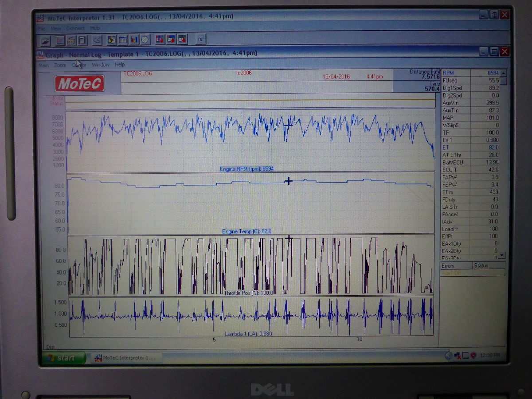Click the report notes toolbar icon
Viewport: 532px width, 399px height.
111,40
